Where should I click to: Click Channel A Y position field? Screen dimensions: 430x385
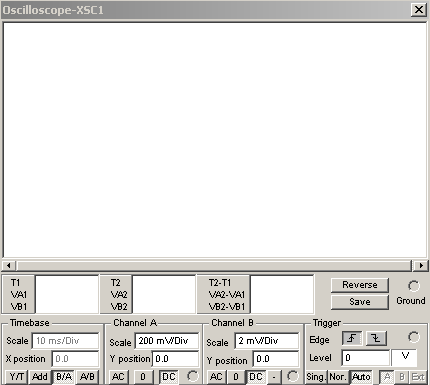pyautogui.click(x=175, y=359)
